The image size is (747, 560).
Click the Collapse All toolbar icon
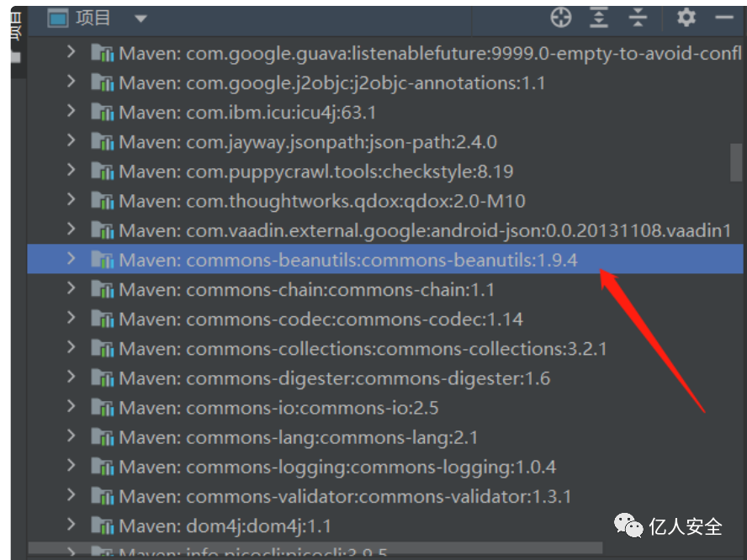(x=638, y=18)
